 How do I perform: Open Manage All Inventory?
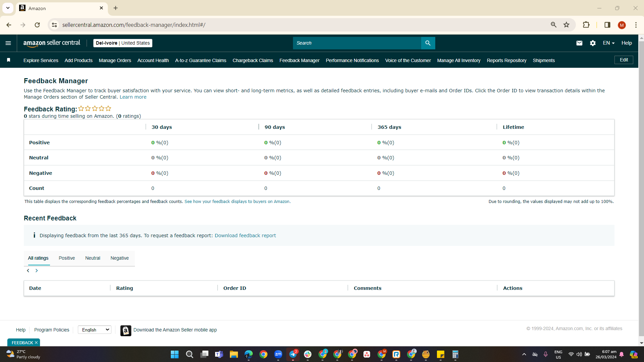[459, 60]
